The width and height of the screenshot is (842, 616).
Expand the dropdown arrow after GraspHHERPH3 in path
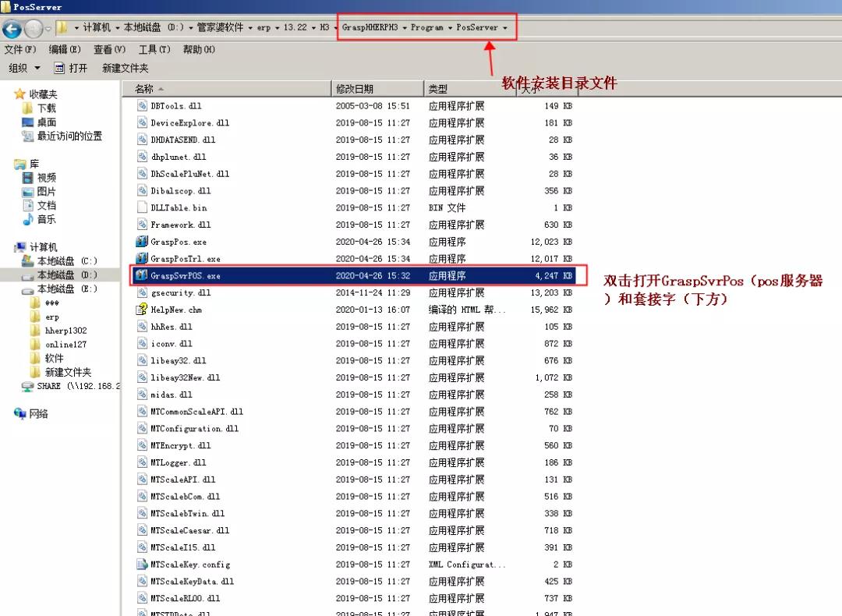click(x=405, y=28)
